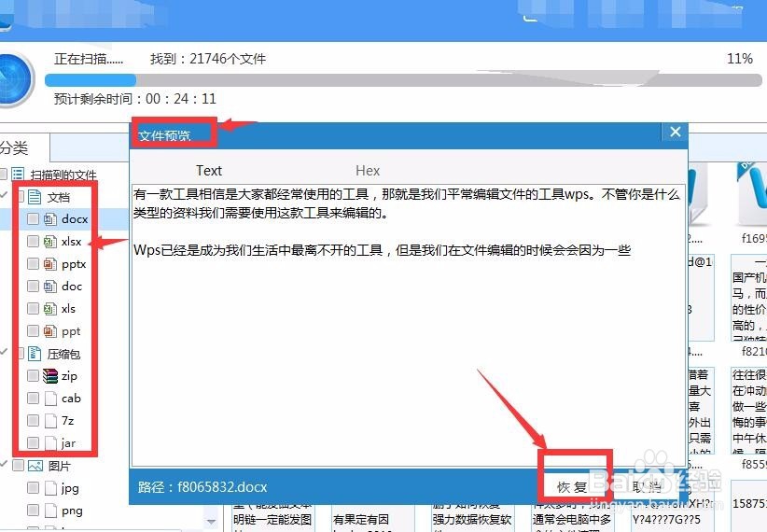
Task: Open the 强力数据恢复软 file thumbnail
Action: tap(472, 518)
